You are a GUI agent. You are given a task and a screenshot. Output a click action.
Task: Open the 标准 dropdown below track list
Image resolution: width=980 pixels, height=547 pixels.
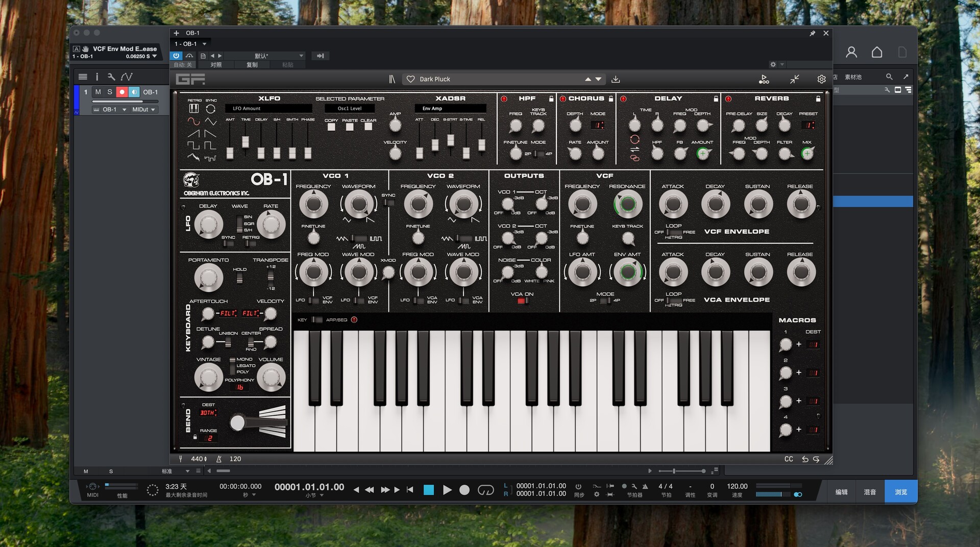pos(176,471)
